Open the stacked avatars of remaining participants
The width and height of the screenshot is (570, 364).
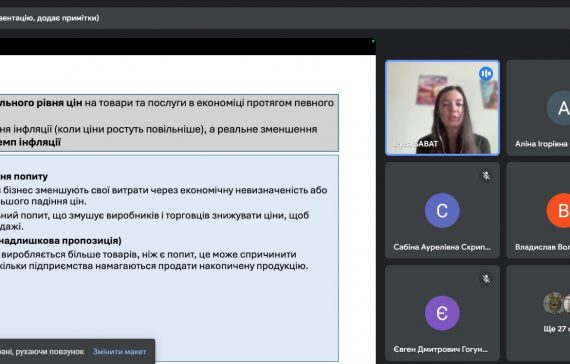pyautogui.click(x=557, y=303)
